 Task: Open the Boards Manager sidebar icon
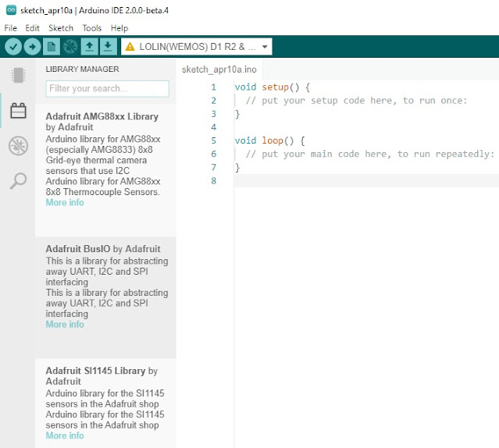click(x=18, y=76)
